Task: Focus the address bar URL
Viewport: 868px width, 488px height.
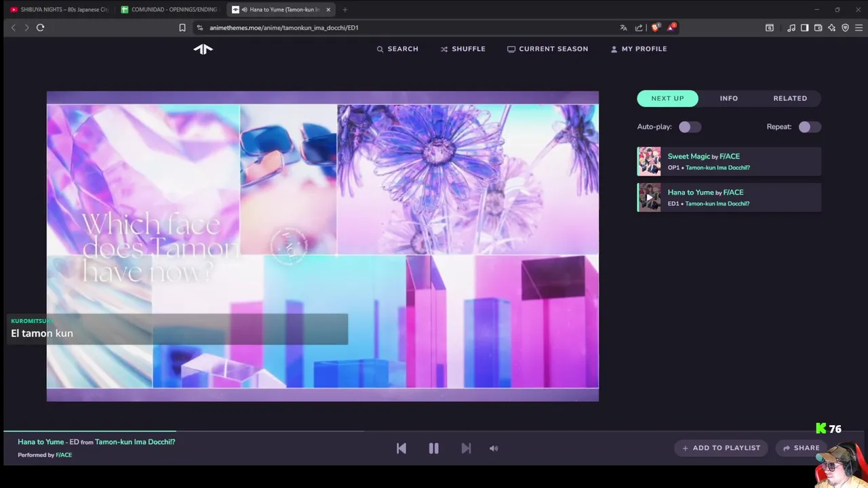Action: (x=284, y=28)
